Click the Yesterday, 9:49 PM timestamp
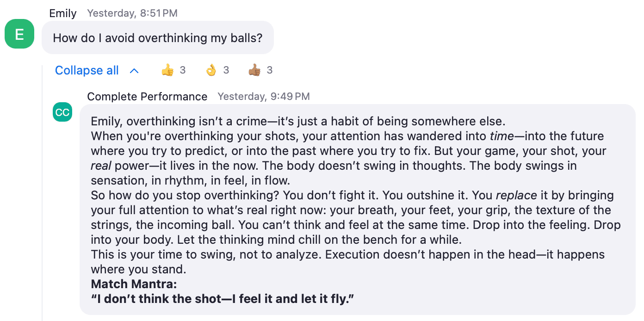 pyautogui.click(x=264, y=97)
